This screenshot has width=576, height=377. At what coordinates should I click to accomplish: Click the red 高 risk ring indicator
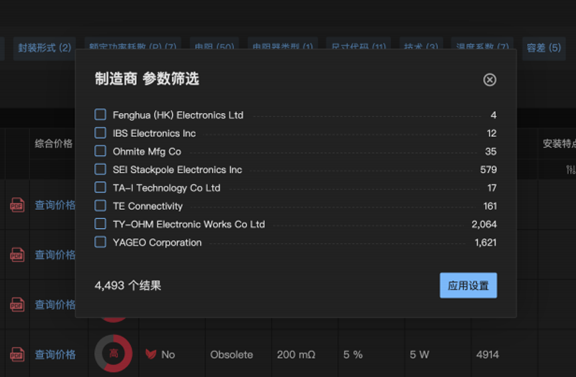(114, 353)
